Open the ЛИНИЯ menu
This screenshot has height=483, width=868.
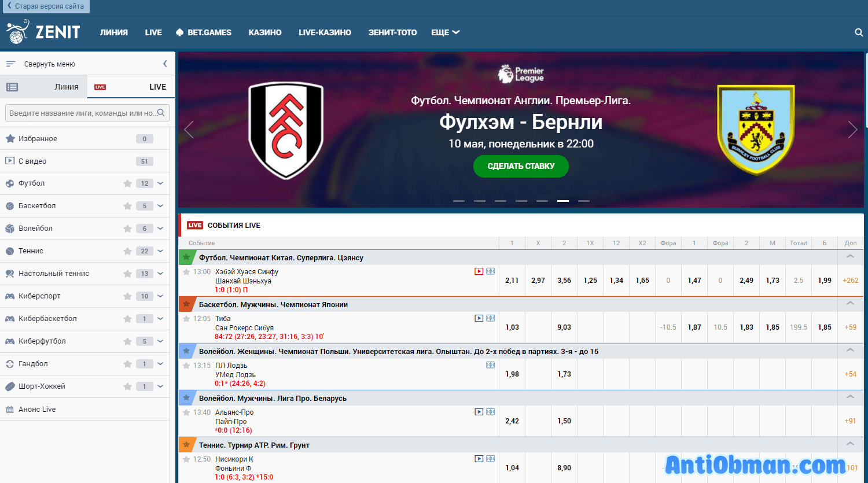pos(114,32)
